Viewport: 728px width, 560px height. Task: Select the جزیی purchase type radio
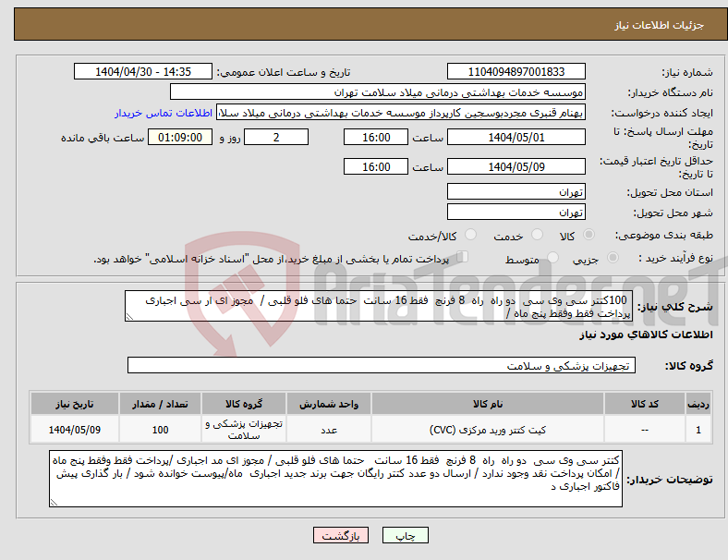[x=613, y=258]
